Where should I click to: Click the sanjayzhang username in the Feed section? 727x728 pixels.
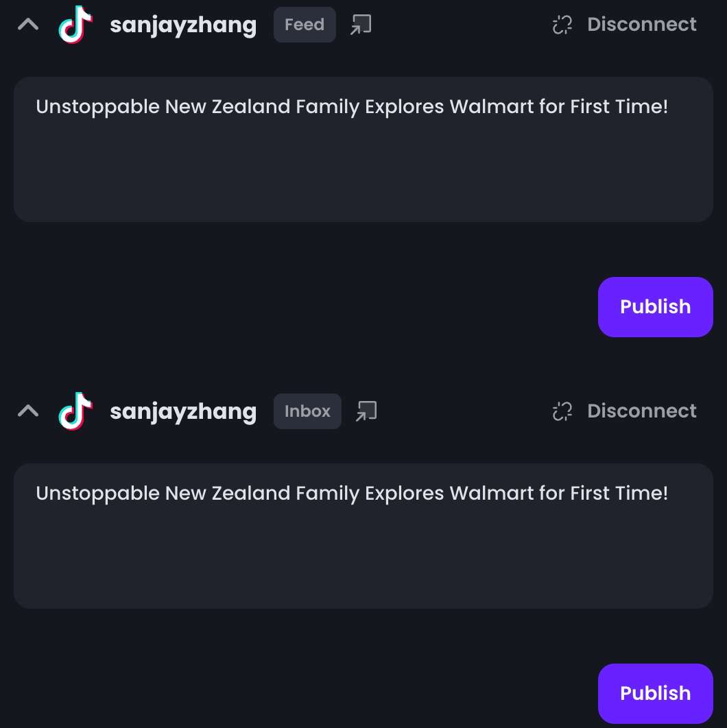pos(183,25)
